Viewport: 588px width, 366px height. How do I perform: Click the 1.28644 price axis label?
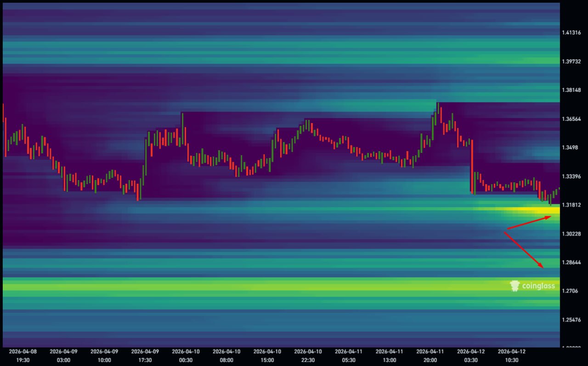point(571,262)
